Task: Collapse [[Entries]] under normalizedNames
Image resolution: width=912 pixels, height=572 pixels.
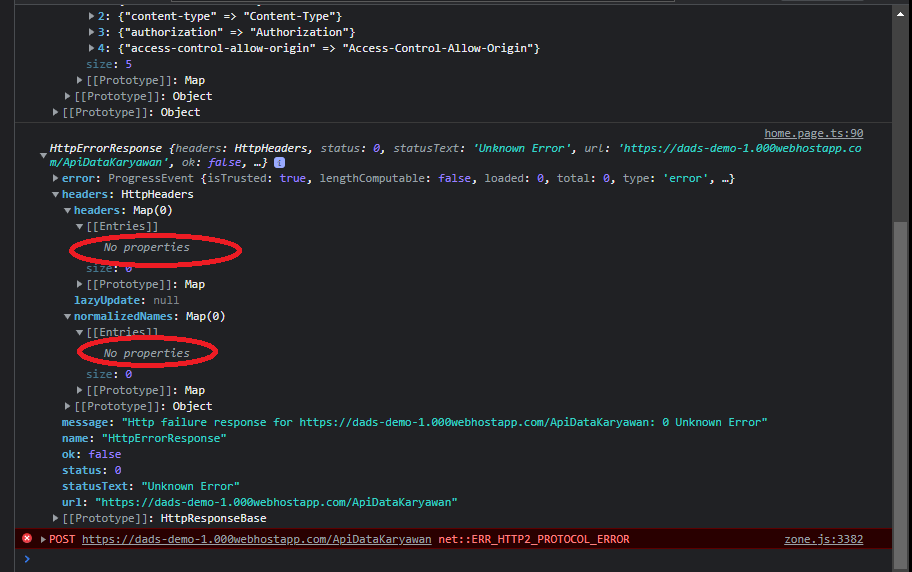Action: click(x=79, y=332)
